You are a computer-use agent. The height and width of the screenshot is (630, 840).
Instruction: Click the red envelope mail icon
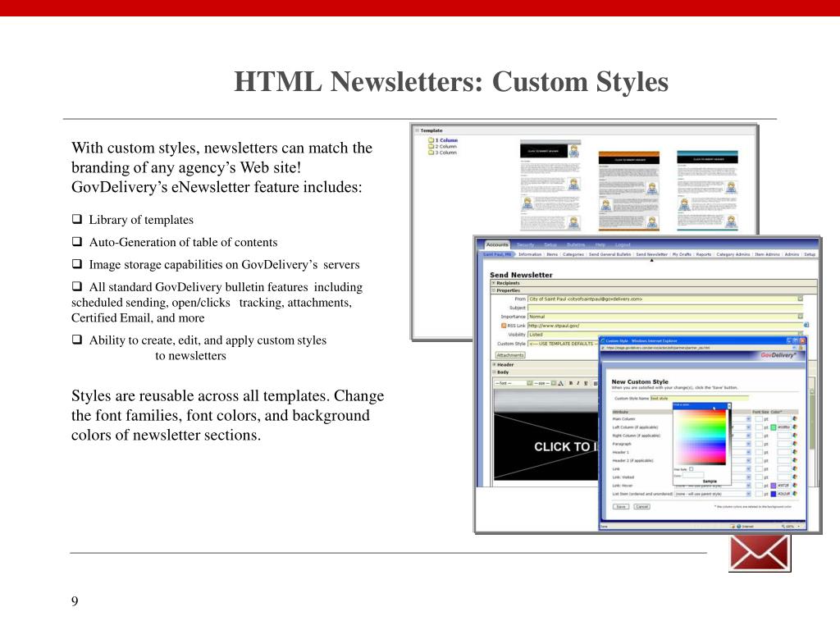tap(760, 552)
